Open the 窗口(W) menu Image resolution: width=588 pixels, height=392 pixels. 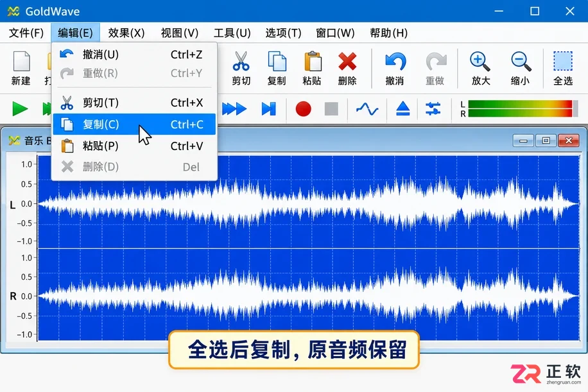tap(335, 33)
